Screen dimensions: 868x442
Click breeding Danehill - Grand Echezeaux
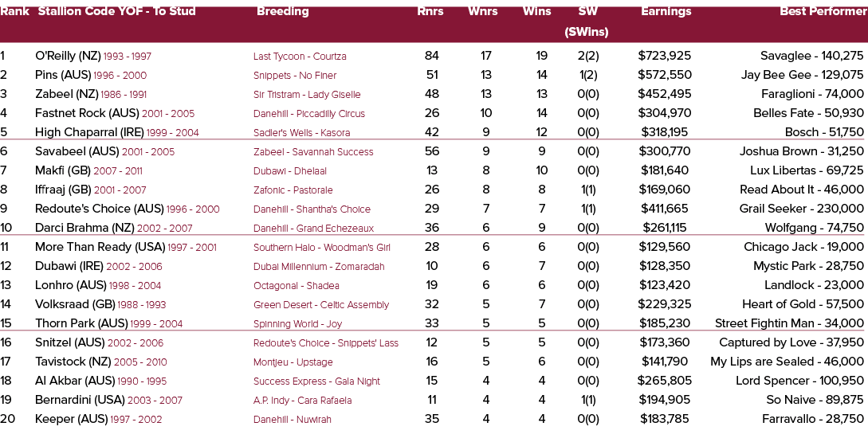coord(314,229)
